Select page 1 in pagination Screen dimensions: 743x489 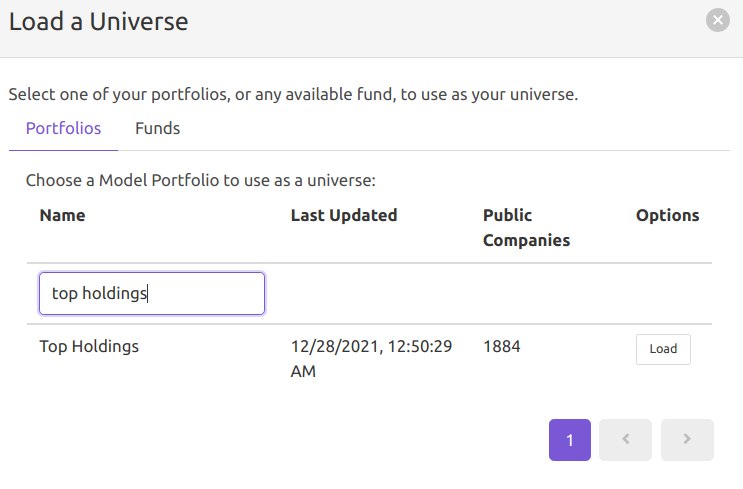pos(569,439)
